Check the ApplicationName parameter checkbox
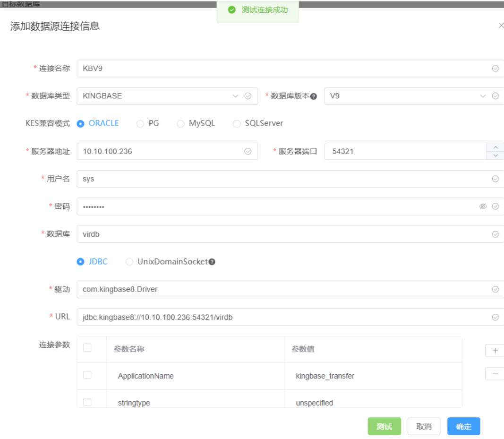The width and height of the screenshot is (504, 439). tap(87, 375)
